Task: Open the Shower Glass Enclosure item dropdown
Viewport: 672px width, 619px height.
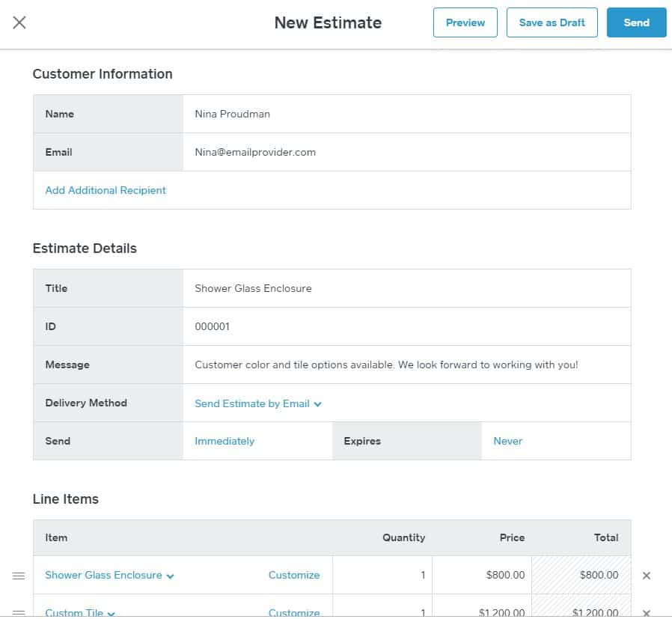Action: [x=109, y=576]
